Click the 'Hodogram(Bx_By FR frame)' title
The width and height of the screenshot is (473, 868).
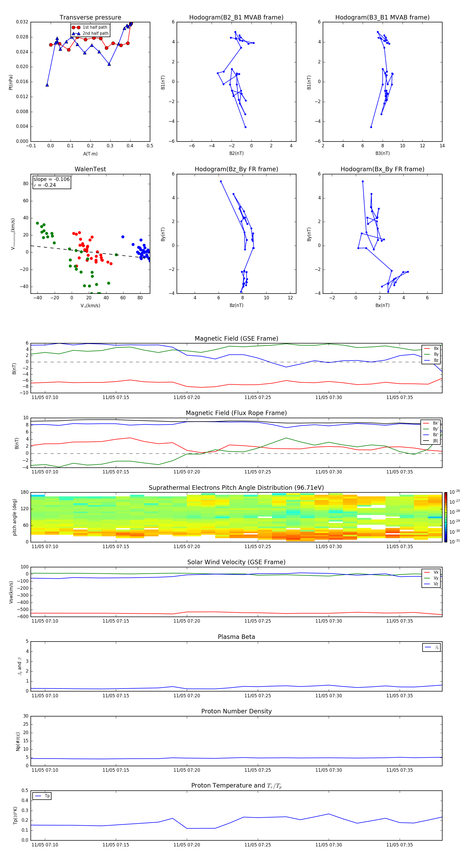(382, 169)
